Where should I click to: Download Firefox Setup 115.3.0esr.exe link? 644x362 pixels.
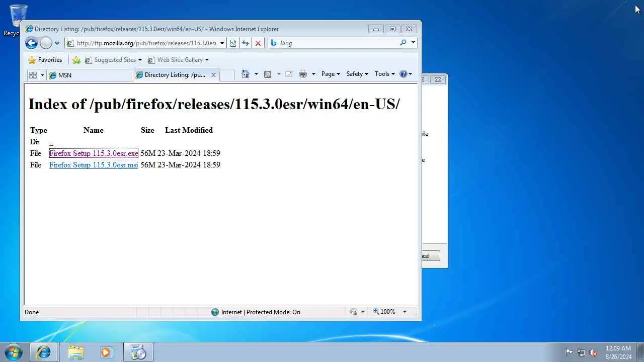coord(94,153)
